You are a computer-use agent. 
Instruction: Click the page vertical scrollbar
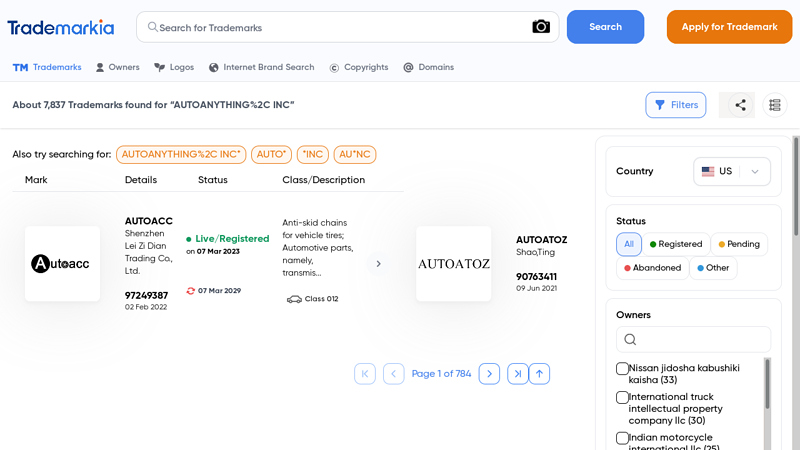click(x=795, y=186)
